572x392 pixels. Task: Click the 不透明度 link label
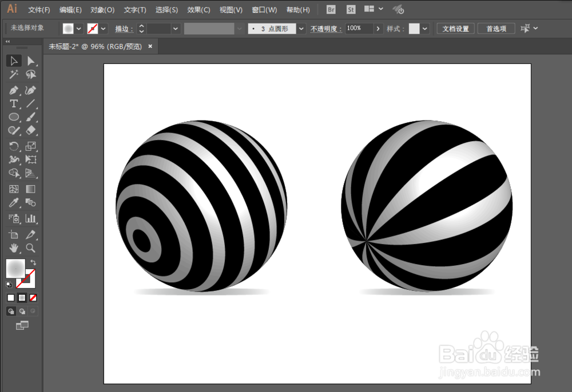326,29
